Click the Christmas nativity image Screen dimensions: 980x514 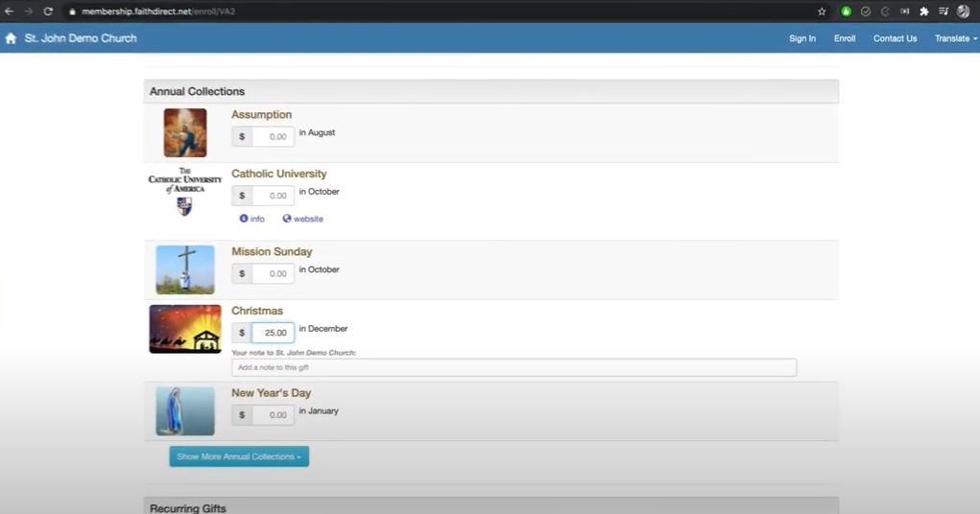(185, 329)
